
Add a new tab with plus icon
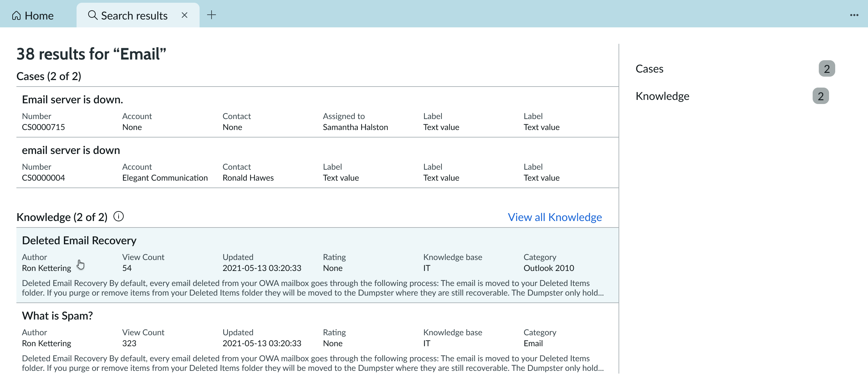click(x=212, y=15)
